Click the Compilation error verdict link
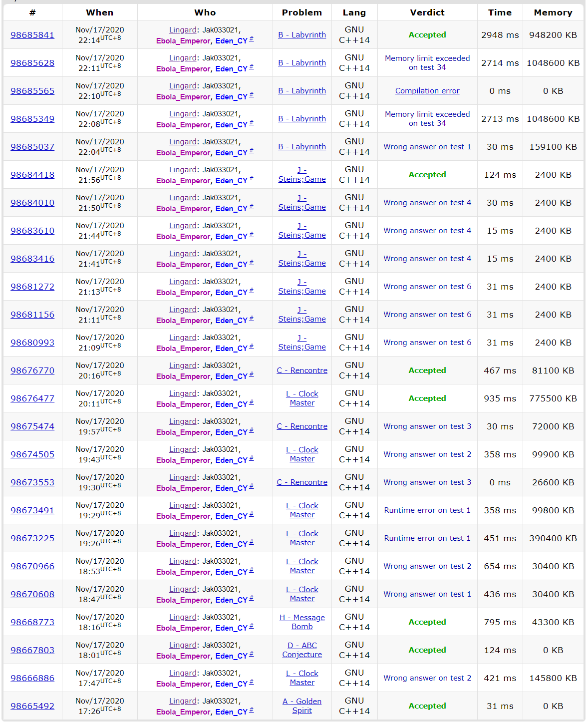 (x=427, y=91)
